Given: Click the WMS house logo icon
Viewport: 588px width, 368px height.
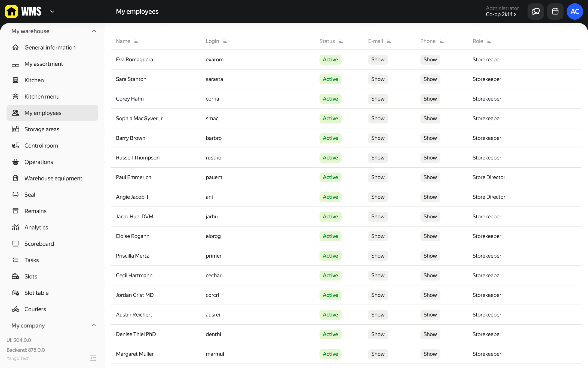Looking at the screenshot, I should 11,11.
